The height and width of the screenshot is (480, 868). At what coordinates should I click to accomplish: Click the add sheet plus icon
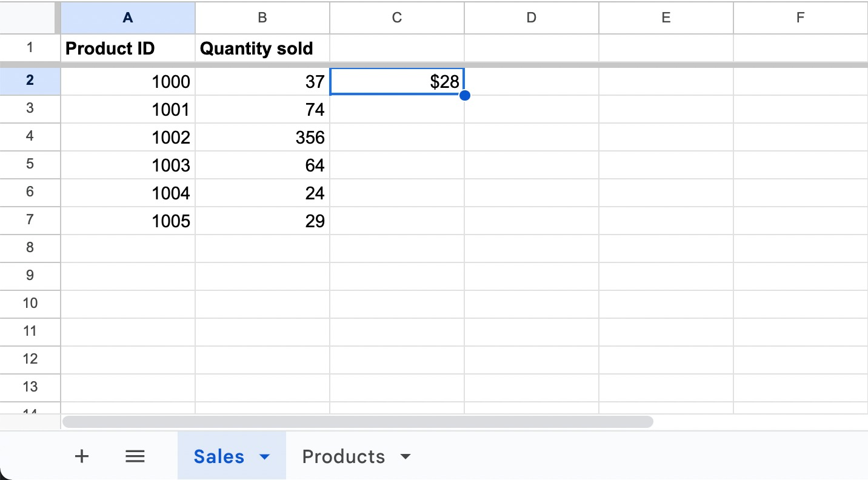(81, 456)
